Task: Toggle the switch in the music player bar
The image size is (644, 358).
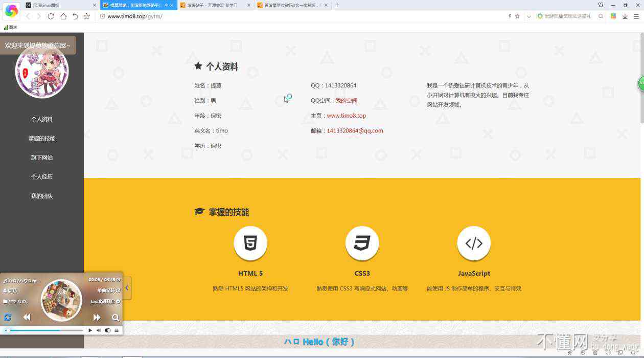Action: [x=108, y=330]
